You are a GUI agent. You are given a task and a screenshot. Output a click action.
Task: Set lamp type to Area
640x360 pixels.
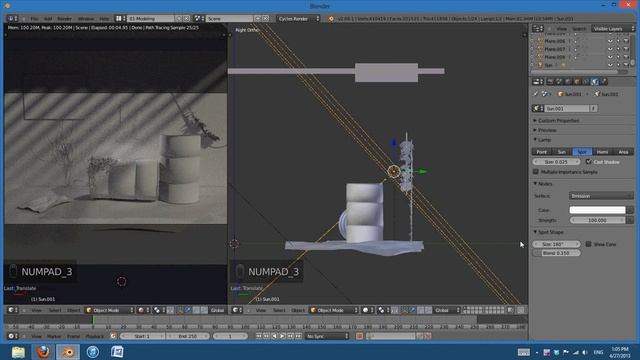tap(623, 152)
